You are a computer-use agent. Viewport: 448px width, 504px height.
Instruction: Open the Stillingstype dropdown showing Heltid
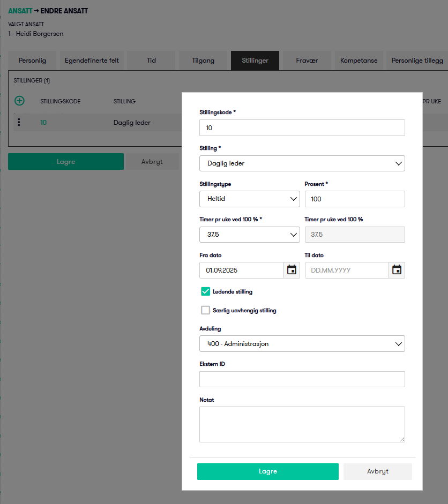pos(250,199)
